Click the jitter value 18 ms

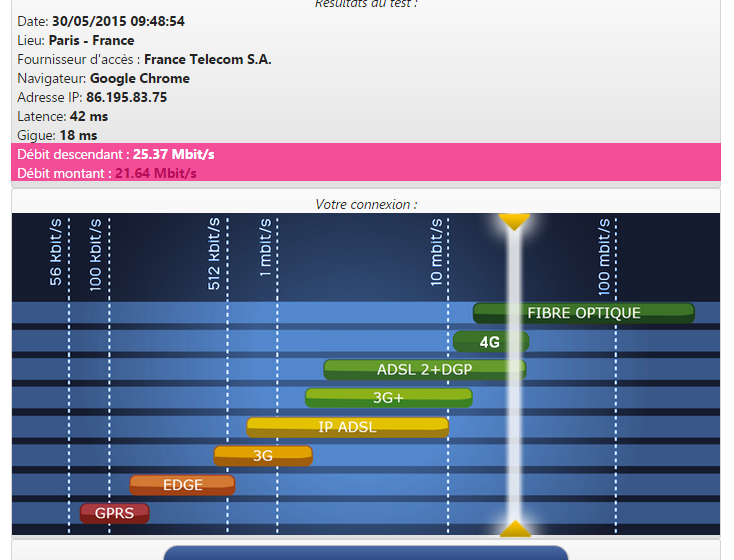click(x=78, y=135)
